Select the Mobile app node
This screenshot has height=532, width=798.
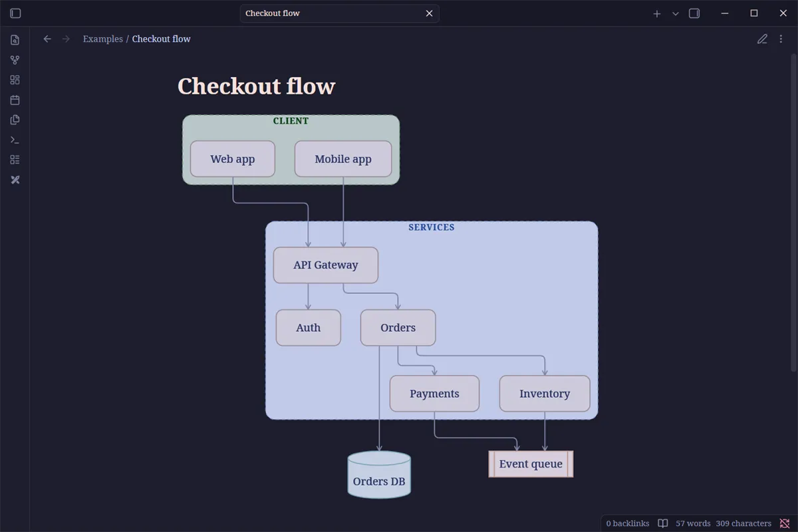343,159
